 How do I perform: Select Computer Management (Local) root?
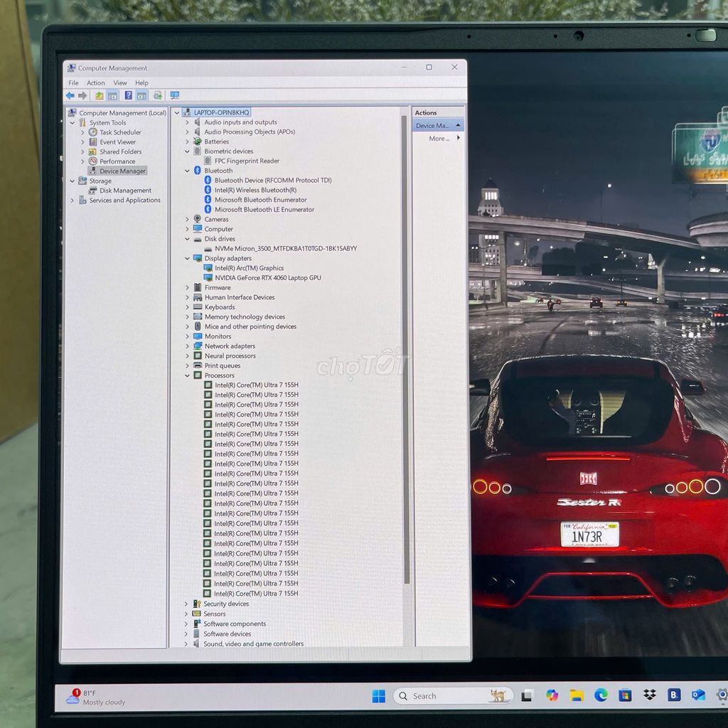coord(122,113)
